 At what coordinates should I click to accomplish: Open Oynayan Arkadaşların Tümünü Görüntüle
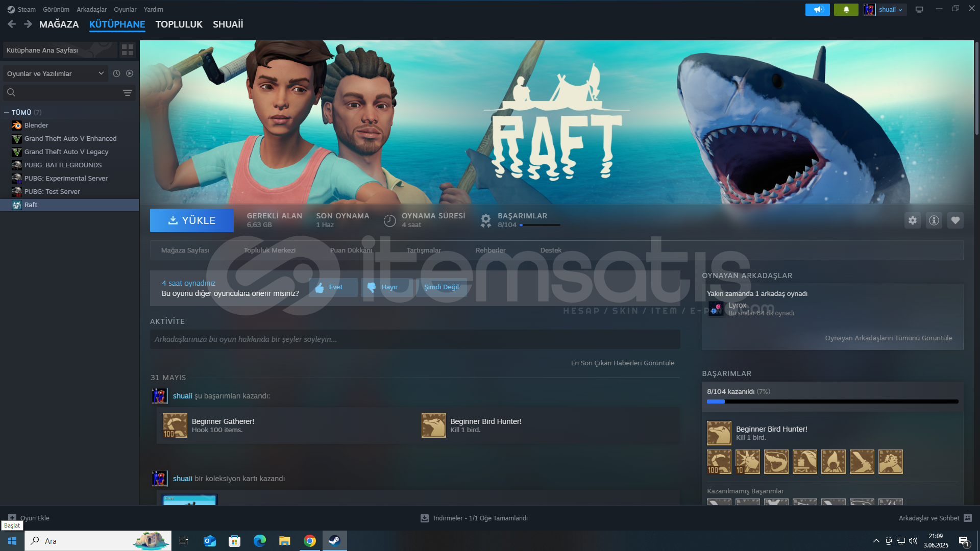(x=889, y=338)
